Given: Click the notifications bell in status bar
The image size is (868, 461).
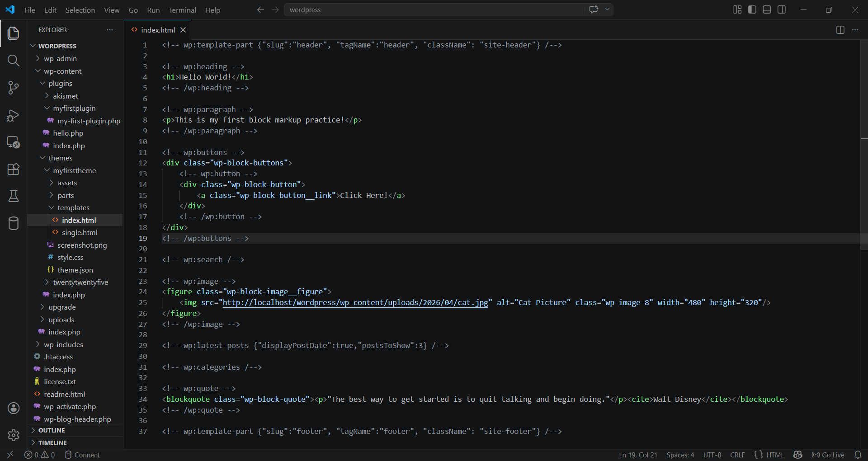Looking at the screenshot, I should click(x=858, y=455).
